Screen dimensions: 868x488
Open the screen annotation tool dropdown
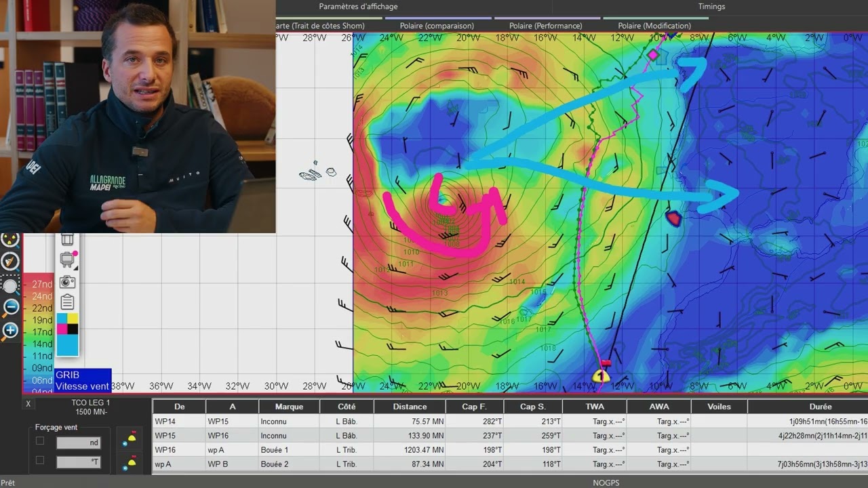point(68,260)
